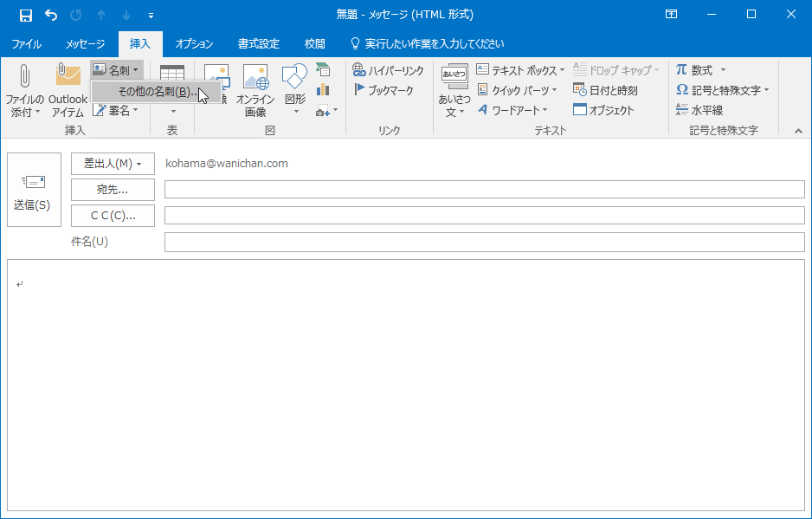The height and width of the screenshot is (519, 812).
Task: Click the C C(C)... button
Action: (113, 216)
